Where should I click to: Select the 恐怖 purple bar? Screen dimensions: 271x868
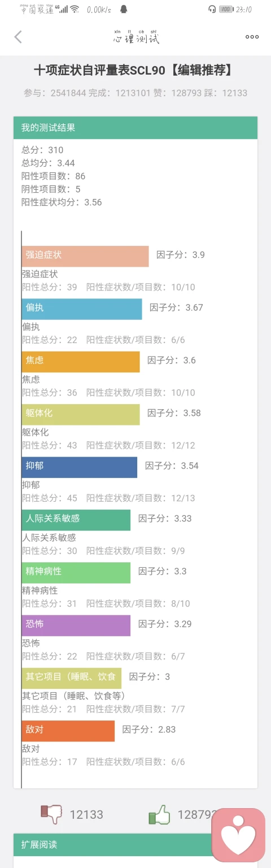[76, 626]
